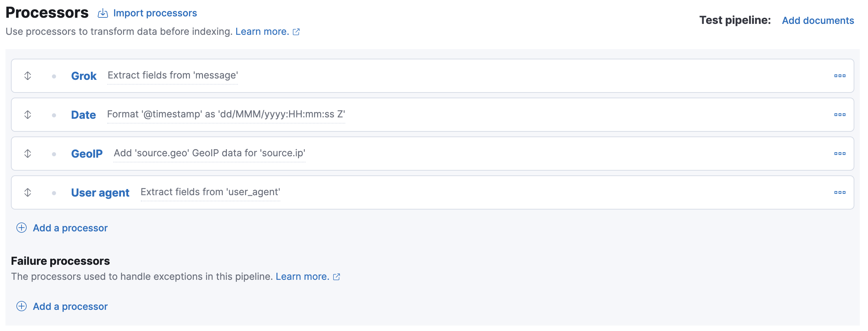
Task: Click the status dot on the Grok processor
Action: click(54, 76)
